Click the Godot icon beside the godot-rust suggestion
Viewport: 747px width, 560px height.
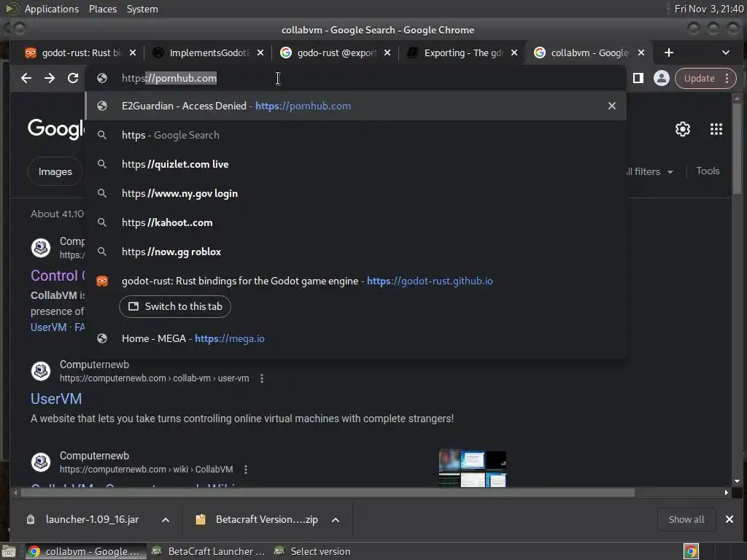(x=102, y=281)
